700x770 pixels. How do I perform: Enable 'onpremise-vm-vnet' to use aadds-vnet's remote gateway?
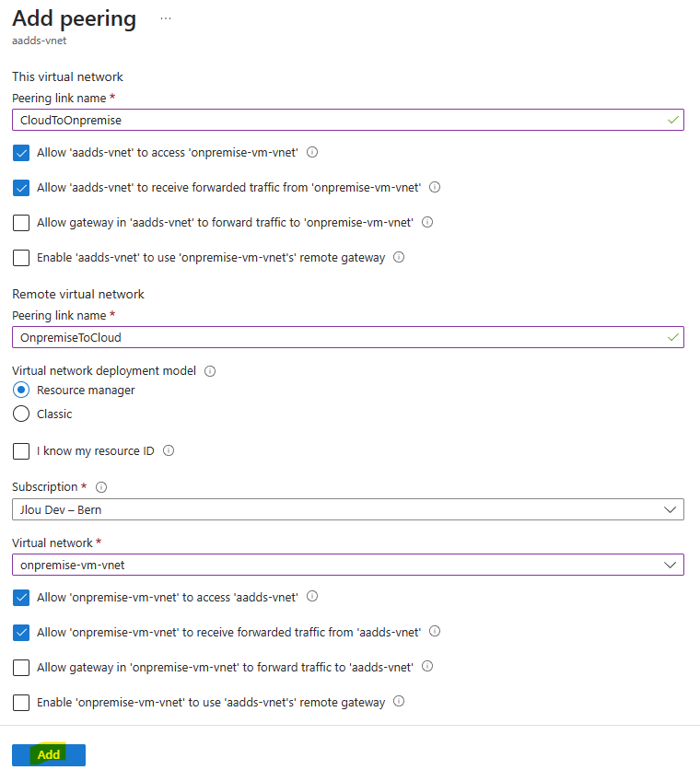point(21,703)
